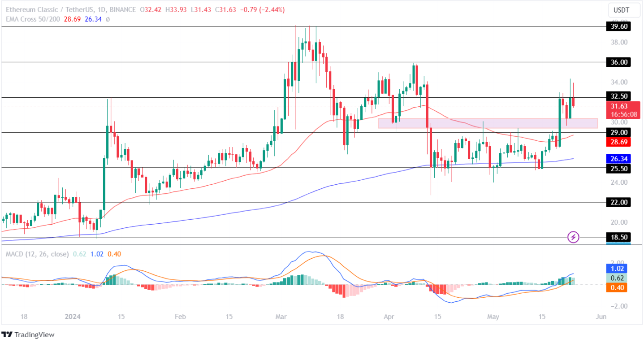Image resolution: width=644 pixels, height=339 pixels.
Task: Click the Apr date on the time axis
Action: pyautogui.click(x=389, y=317)
